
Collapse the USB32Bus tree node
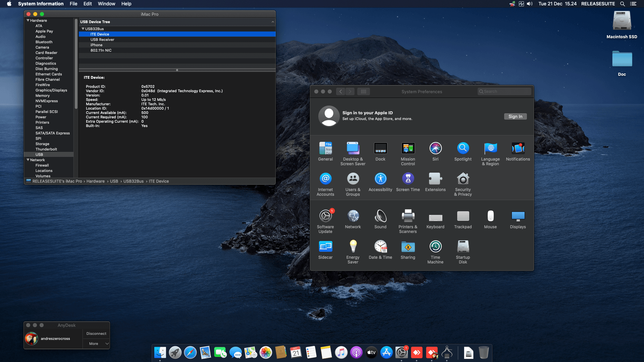coord(83,29)
